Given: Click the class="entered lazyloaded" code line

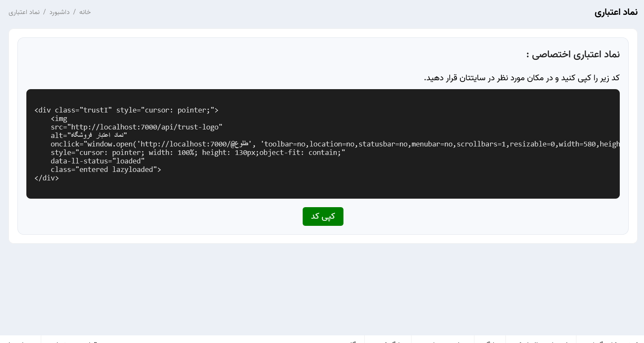Looking at the screenshot, I should [105, 170].
